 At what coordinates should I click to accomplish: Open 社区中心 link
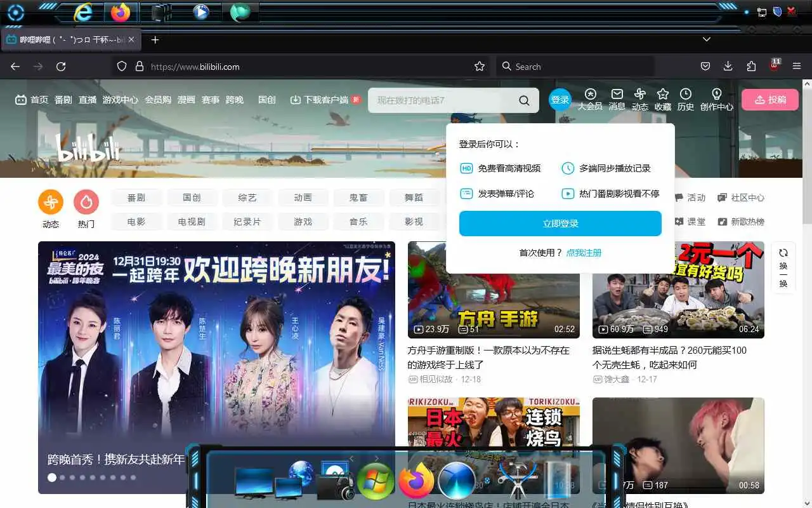click(x=741, y=197)
